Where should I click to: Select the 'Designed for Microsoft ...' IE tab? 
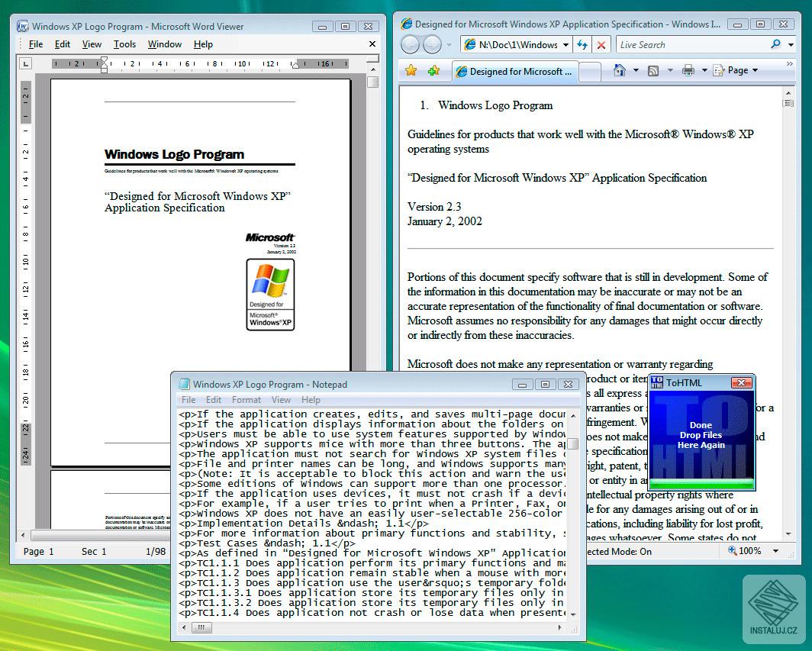514,72
